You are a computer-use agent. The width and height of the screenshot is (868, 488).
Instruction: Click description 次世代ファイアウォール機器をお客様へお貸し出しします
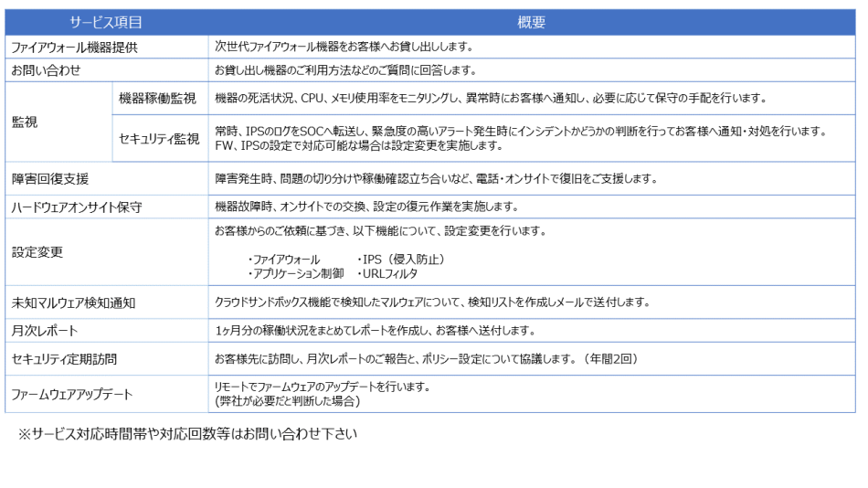[344, 47]
